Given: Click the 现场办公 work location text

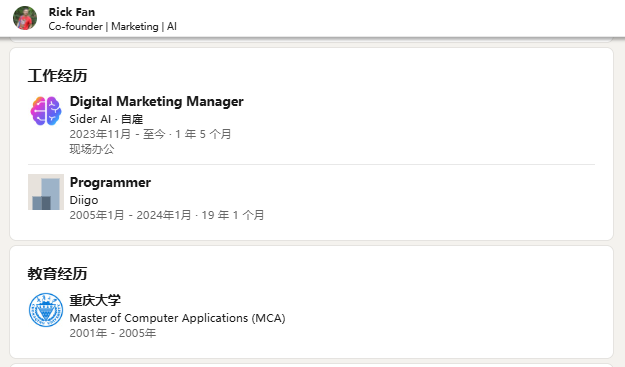Looking at the screenshot, I should (92, 149).
